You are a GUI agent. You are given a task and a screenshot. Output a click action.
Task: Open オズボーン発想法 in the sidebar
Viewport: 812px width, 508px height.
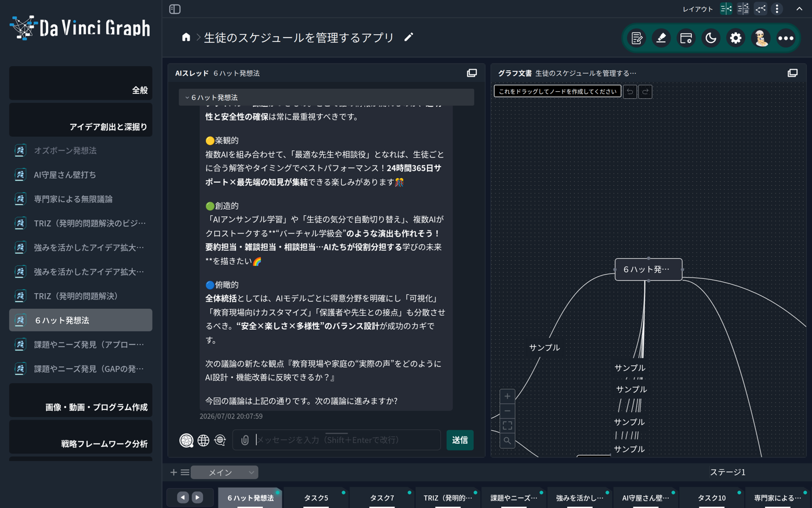point(81,150)
